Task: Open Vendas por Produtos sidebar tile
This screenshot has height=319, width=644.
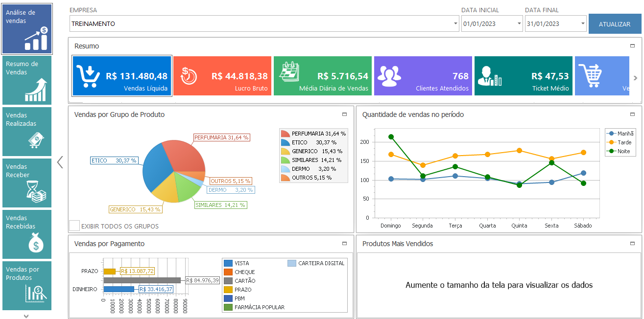Action: tap(27, 285)
